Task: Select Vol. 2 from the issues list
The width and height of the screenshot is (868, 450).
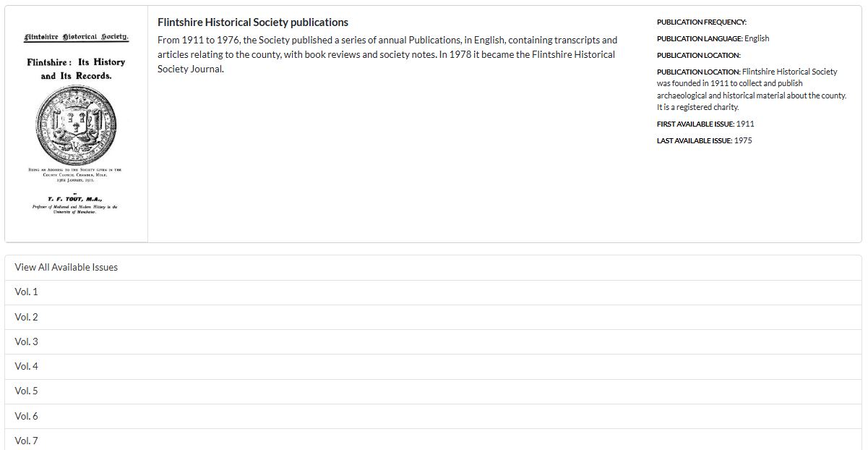Action: 26,317
